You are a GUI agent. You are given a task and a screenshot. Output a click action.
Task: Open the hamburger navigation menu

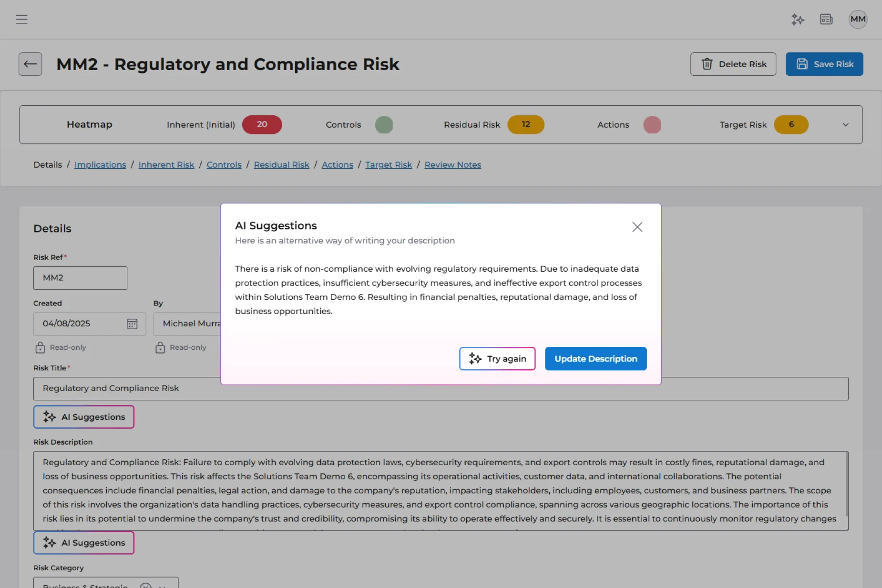[x=21, y=20]
